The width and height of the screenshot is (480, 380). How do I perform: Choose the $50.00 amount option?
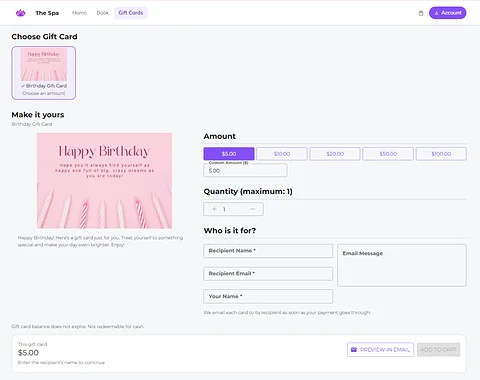pos(388,154)
